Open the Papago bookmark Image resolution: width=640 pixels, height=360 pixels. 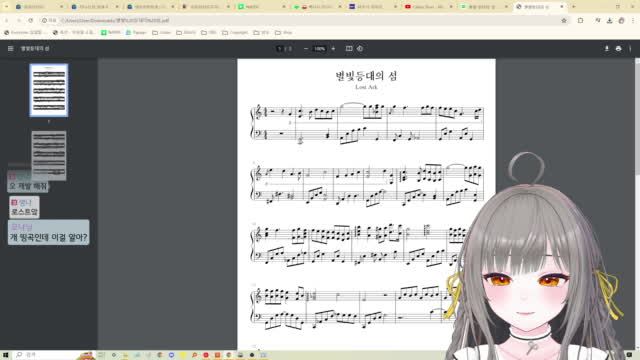[136, 32]
